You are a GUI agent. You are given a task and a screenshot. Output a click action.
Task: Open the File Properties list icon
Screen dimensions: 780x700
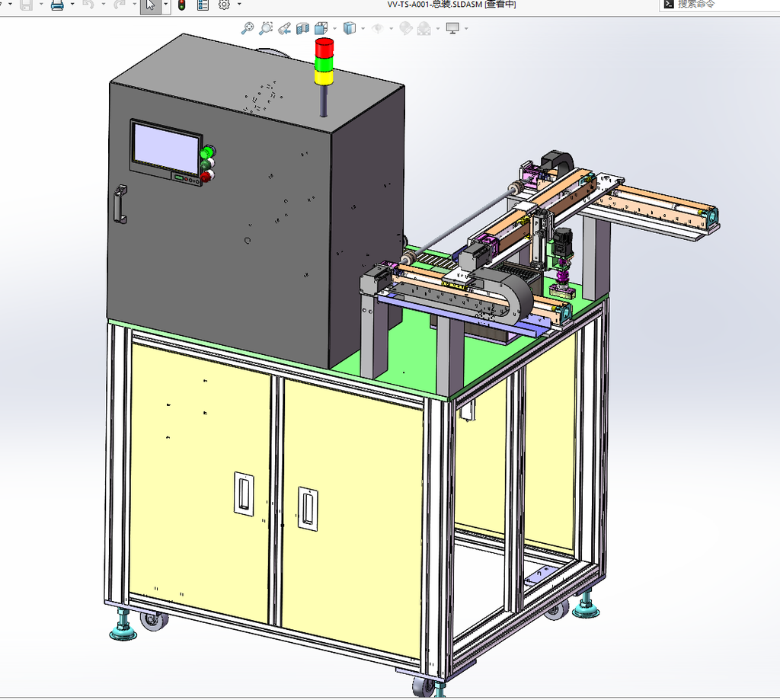(x=203, y=5)
